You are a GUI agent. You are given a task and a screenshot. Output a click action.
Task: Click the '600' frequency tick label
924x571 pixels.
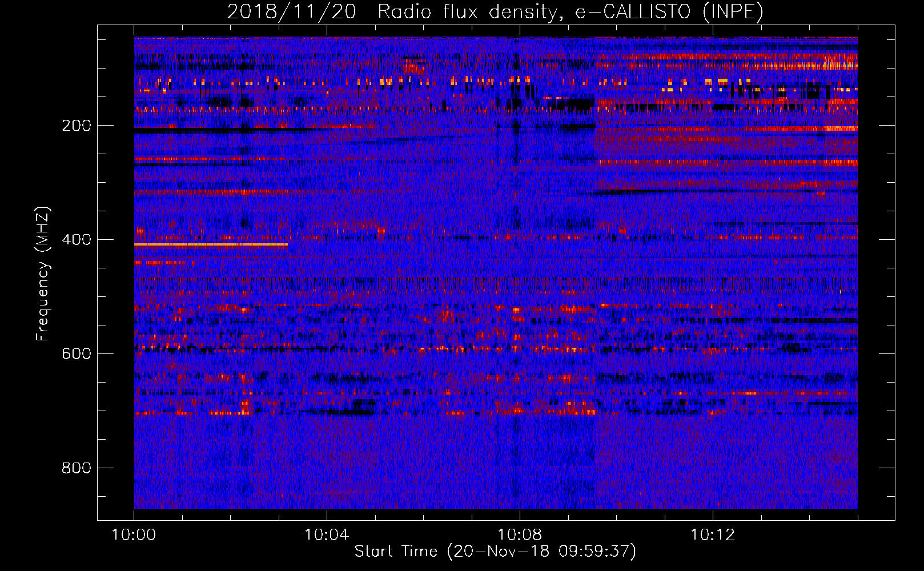pyautogui.click(x=77, y=354)
